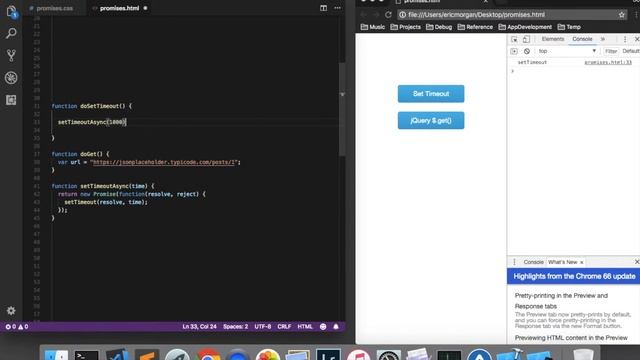Open AppDevelopment bookmarks folder

[525, 27]
